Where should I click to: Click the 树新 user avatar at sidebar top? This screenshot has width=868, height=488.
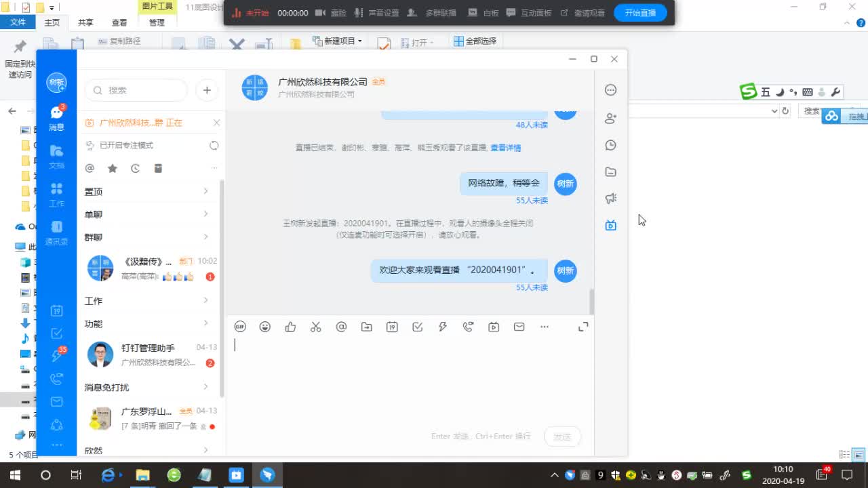pyautogui.click(x=56, y=82)
